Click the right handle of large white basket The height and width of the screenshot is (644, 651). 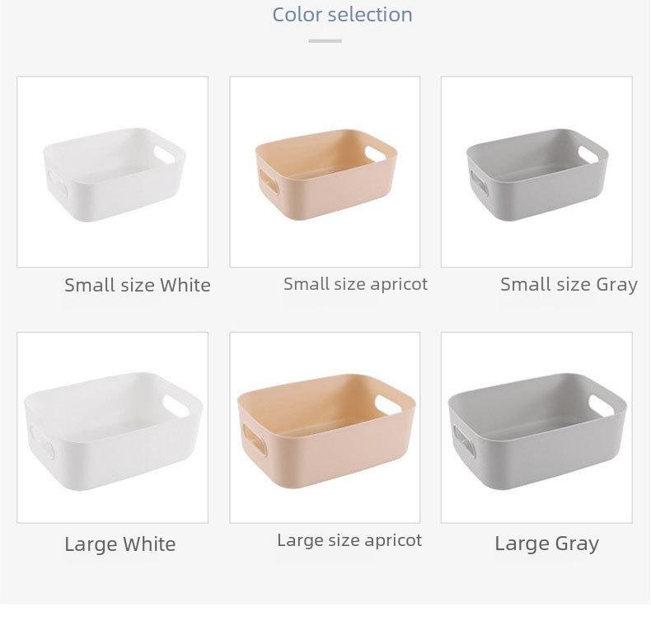click(x=176, y=405)
